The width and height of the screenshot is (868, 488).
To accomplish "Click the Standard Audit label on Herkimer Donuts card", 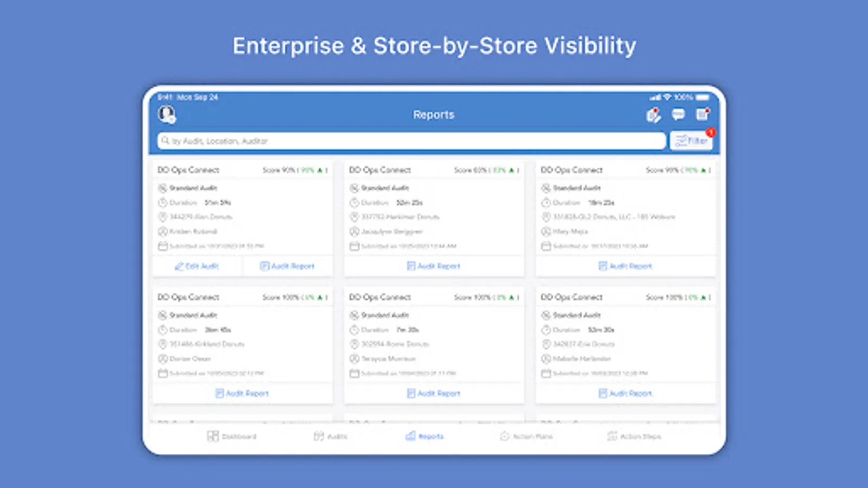I will tap(385, 188).
